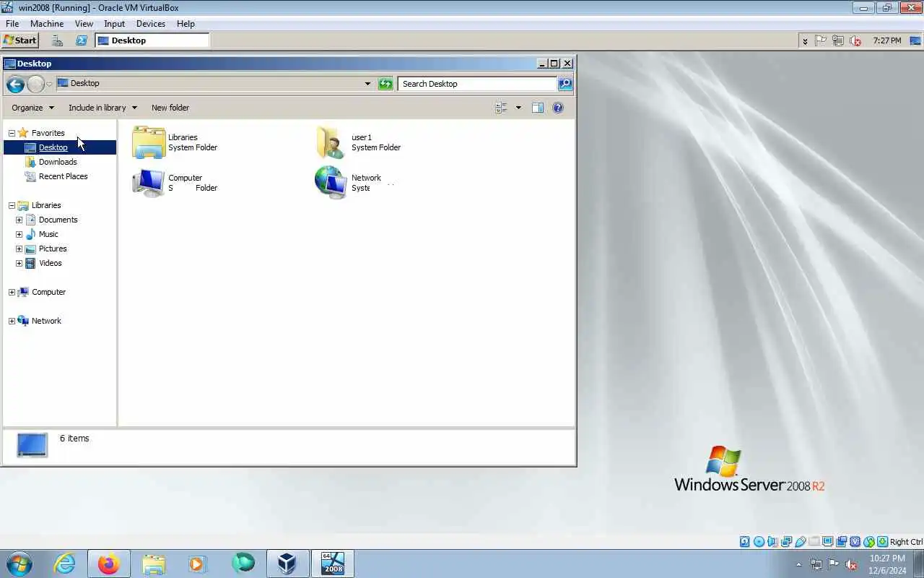The image size is (924, 578).
Task: Switch to VirtualBox Manager taskbar icon
Action: (287, 564)
